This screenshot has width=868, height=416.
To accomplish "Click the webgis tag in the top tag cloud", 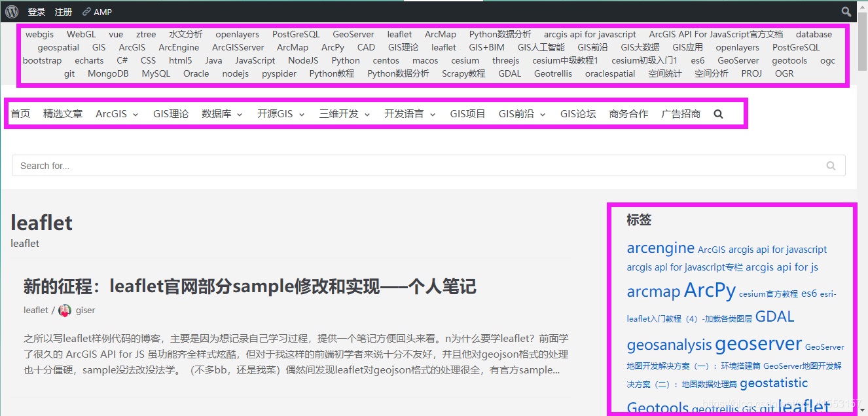I will click(39, 34).
